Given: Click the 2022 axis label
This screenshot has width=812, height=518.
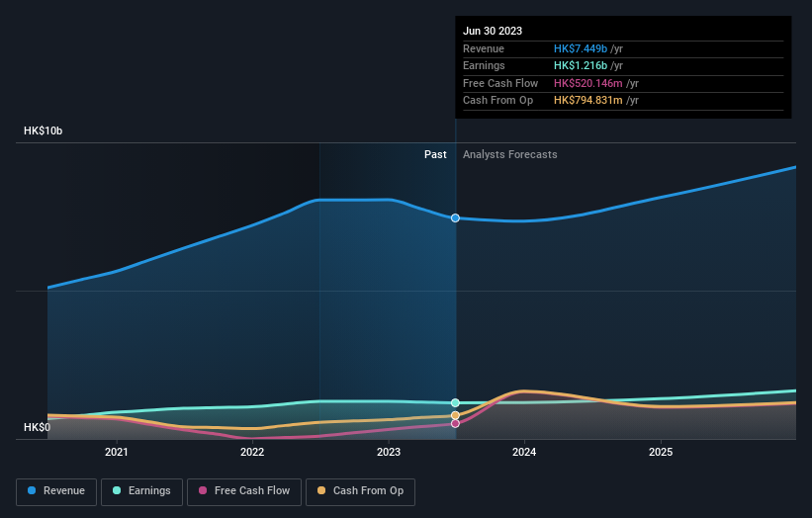Looking at the screenshot, I should 252,452.
